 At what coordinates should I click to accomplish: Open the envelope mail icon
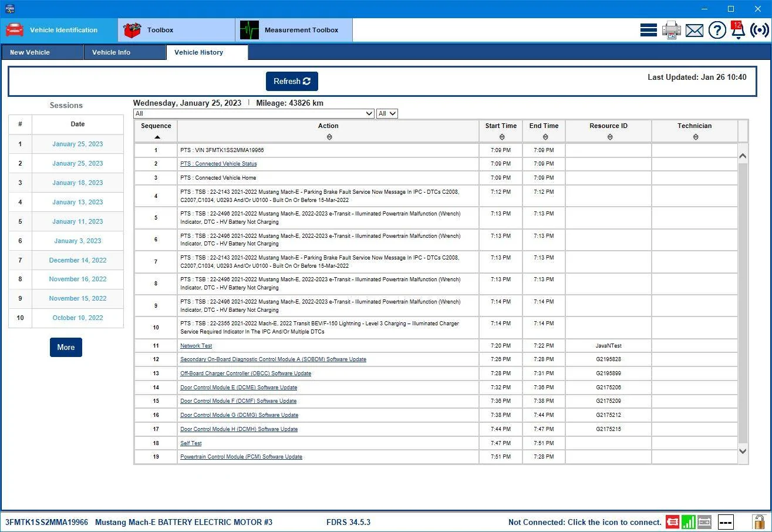(x=695, y=30)
